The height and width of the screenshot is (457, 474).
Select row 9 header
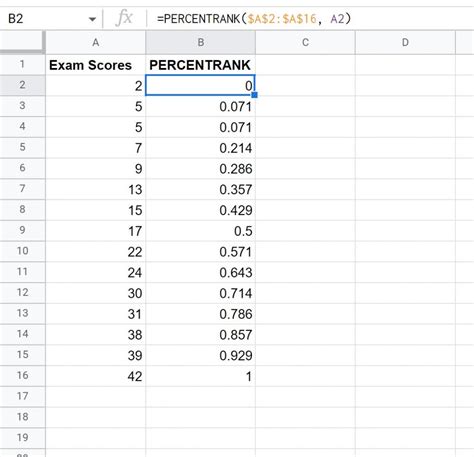pos(22,230)
